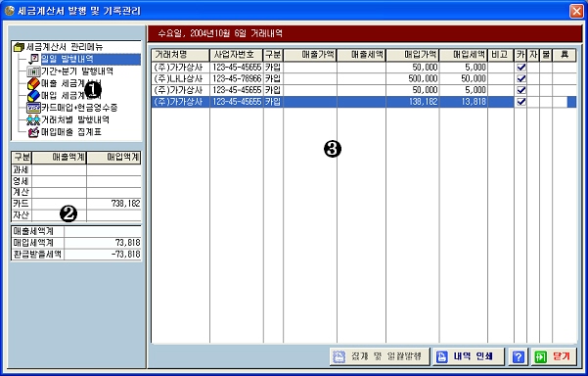This screenshot has height=376, width=588.
Task: Select 일일 발행내역 icon in the tree
Action: (x=34, y=59)
